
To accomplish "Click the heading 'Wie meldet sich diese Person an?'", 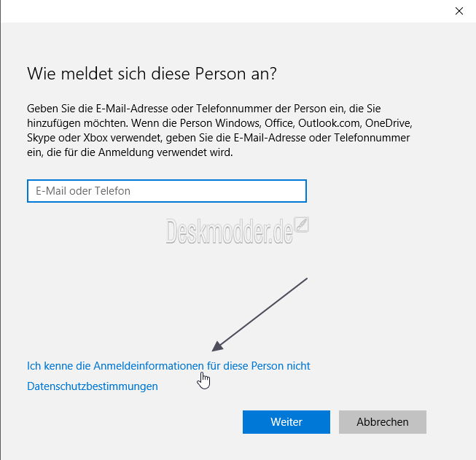I will (x=152, y=74).
